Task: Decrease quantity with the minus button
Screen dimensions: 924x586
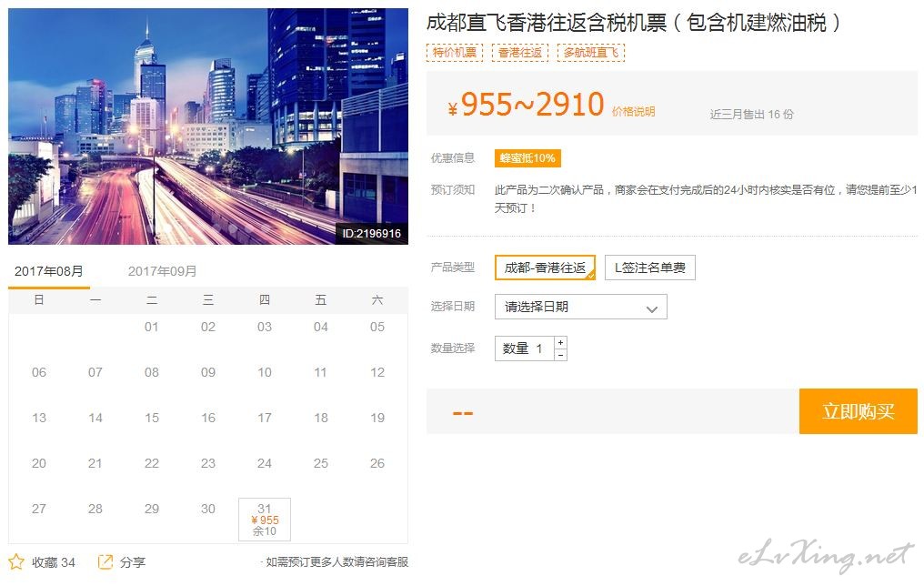Action: tap(560, 354)
